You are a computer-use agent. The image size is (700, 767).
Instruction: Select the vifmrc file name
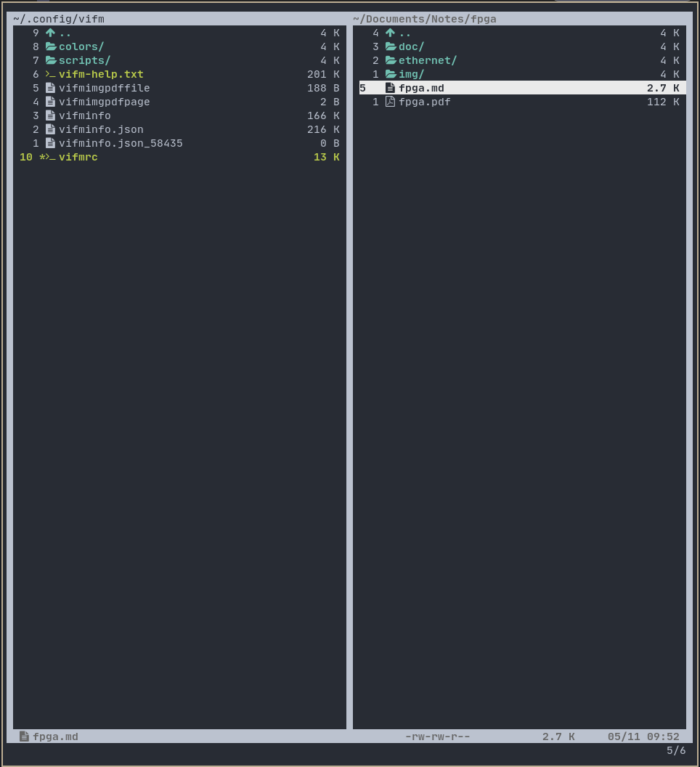tap(78, 157)
